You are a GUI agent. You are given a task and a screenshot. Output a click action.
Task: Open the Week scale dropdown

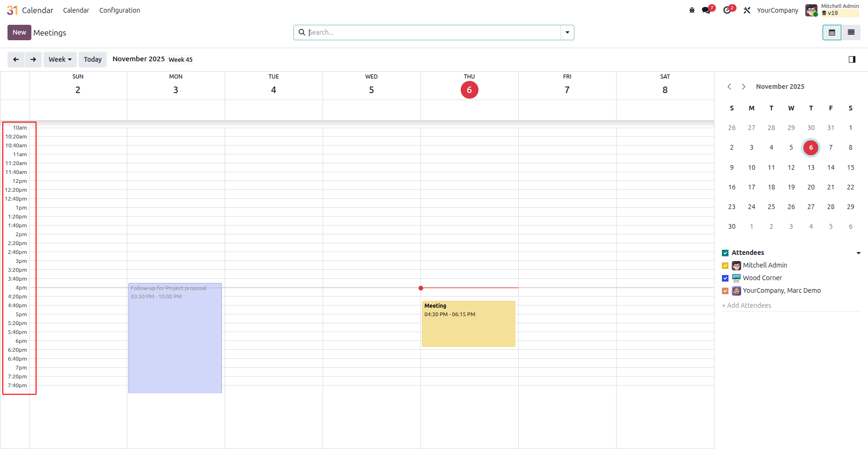pyautogui.click(x=60, y=59)
